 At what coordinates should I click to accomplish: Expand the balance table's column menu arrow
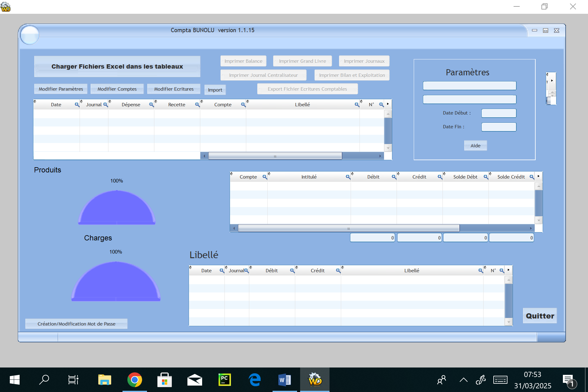point(538,176)
